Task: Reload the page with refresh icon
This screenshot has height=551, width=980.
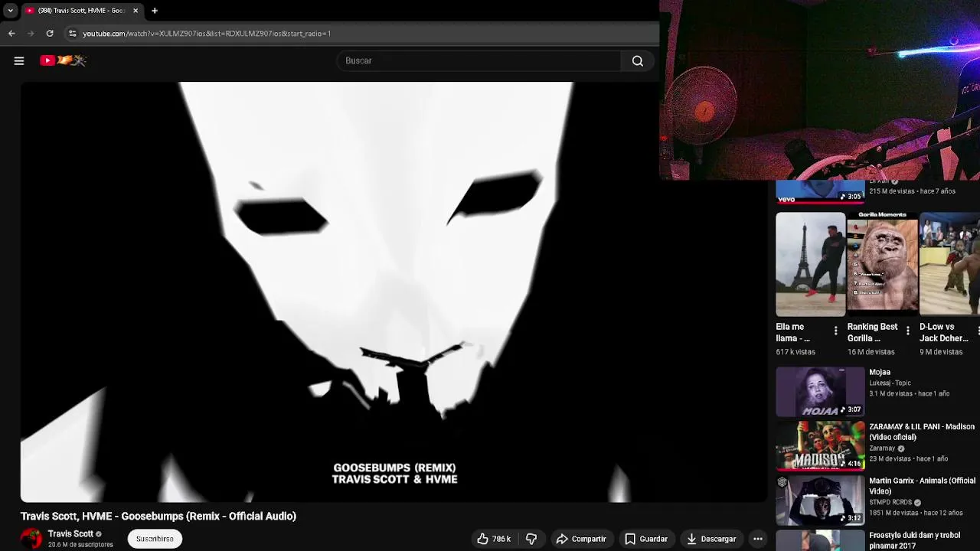Action: (50, 34)
